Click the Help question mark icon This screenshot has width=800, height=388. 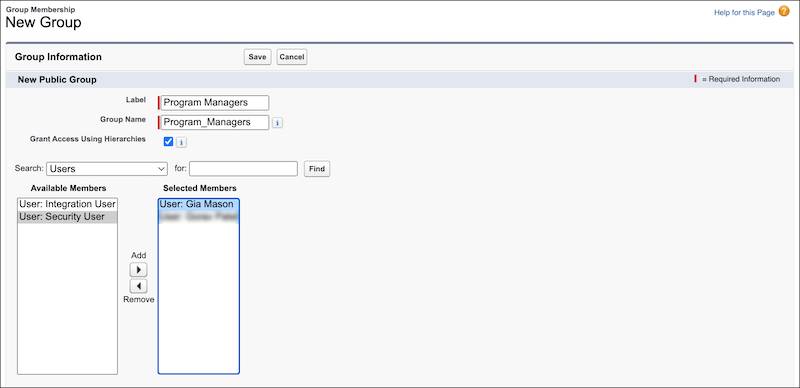coord(784,12)
